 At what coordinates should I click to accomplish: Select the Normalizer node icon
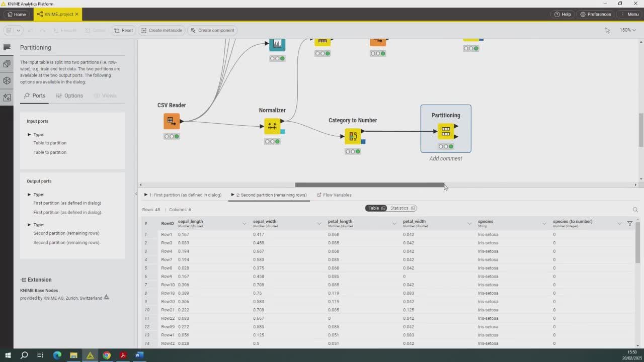coord(272,126)
